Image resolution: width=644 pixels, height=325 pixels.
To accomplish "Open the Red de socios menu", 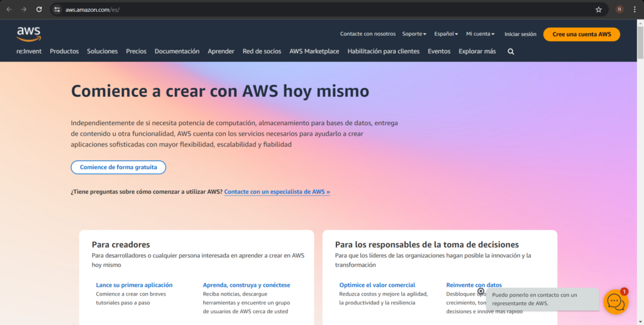I will click(x=262, y=52).
